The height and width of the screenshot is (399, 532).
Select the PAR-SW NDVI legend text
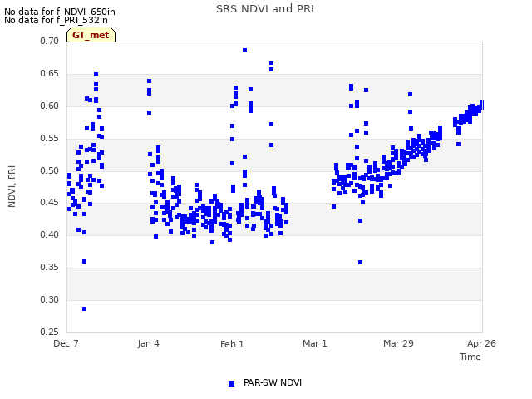click(273, 382)
